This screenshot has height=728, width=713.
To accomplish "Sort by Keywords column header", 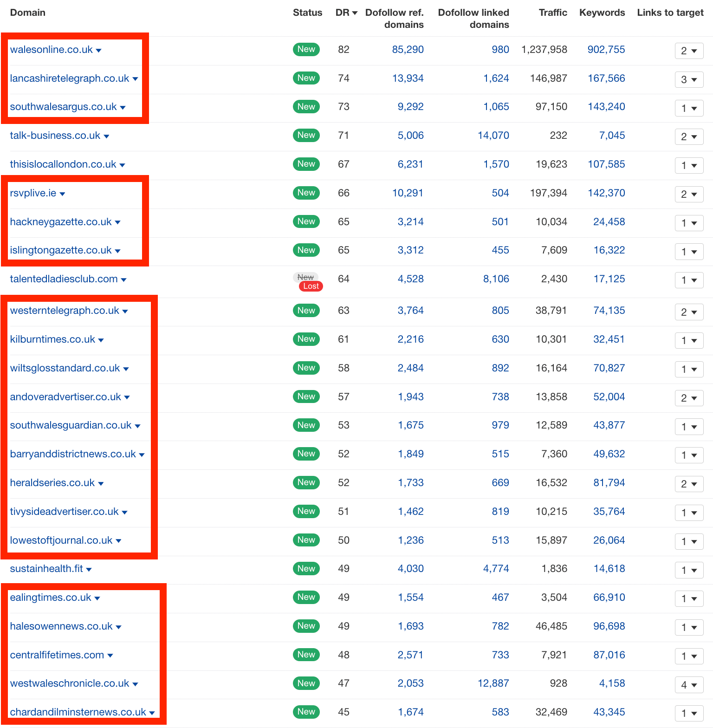I will click(x=602, y=13).
